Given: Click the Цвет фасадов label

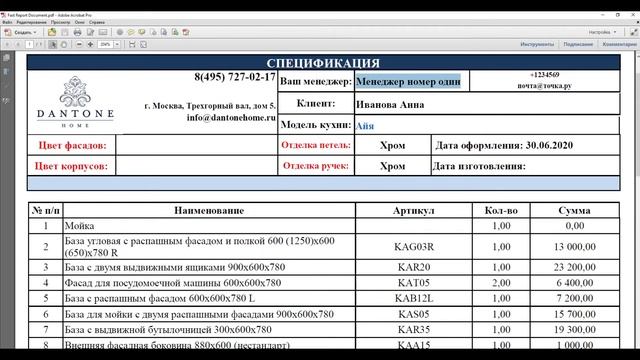Looking at the screenshot, I should pos(72,145).
